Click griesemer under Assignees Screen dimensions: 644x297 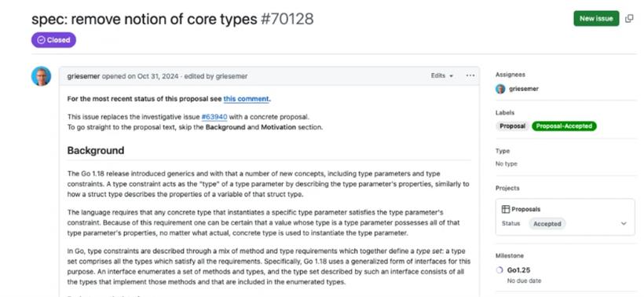tap(524, 89)
